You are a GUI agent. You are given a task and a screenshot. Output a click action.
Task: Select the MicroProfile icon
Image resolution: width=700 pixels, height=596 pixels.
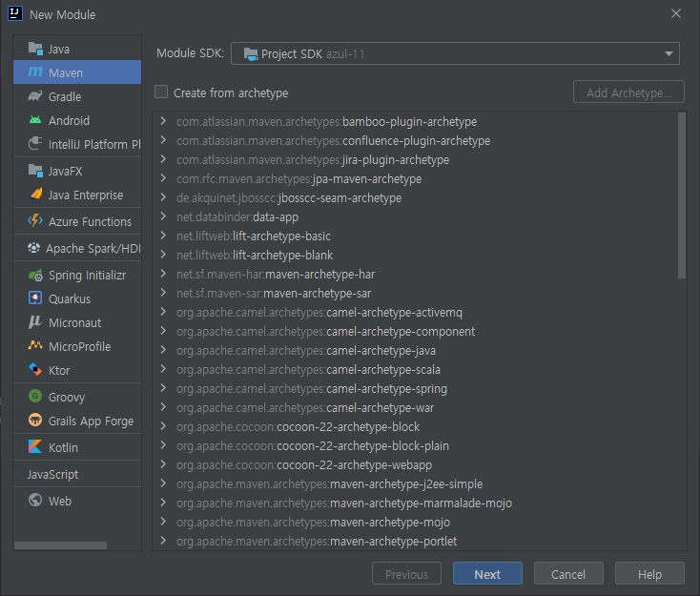pyautogui.click(x=35, y=345)
